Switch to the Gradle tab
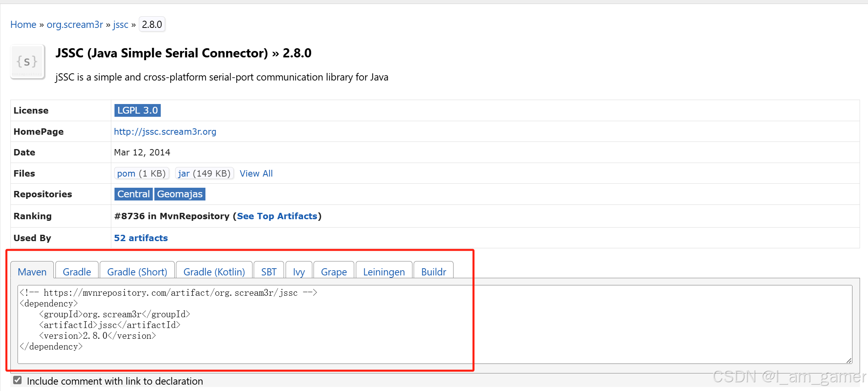The height and width of the screenshot is (391, 868). [x=77, y=271]
